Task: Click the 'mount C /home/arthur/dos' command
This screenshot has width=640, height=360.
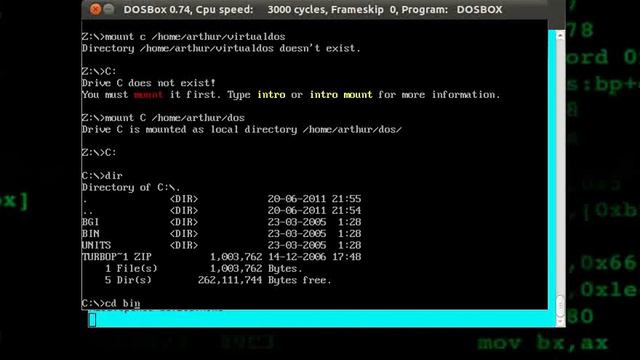Action: click(x=163, y=118)
